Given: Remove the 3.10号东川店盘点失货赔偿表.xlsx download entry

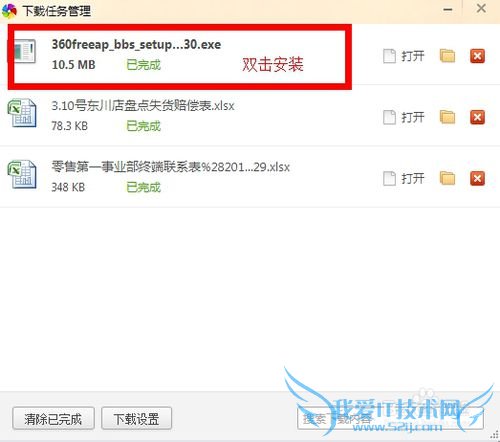Looking at the screenshot, I should click(x=477, y=117).
